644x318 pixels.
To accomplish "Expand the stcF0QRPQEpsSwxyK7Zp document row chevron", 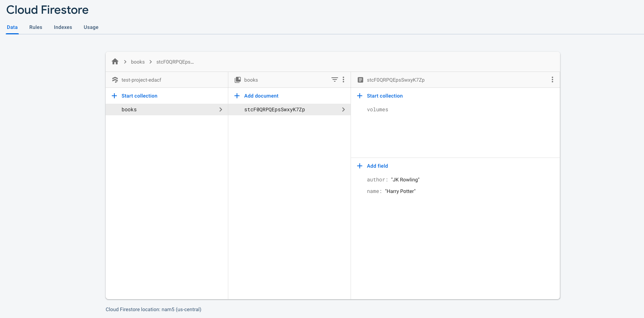I will click(343, 109).
